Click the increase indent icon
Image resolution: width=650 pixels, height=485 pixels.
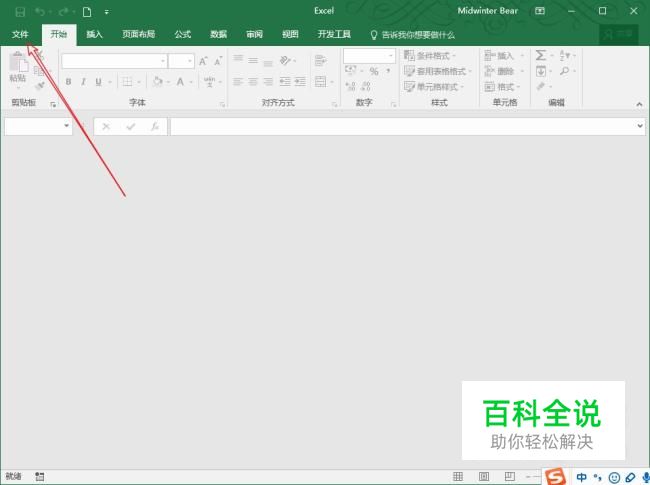tap(300, 82)
